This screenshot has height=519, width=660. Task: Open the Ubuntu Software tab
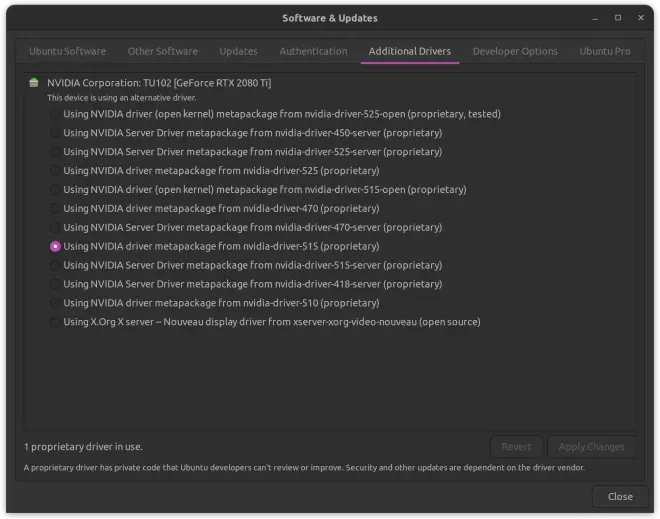coord(67,51)
